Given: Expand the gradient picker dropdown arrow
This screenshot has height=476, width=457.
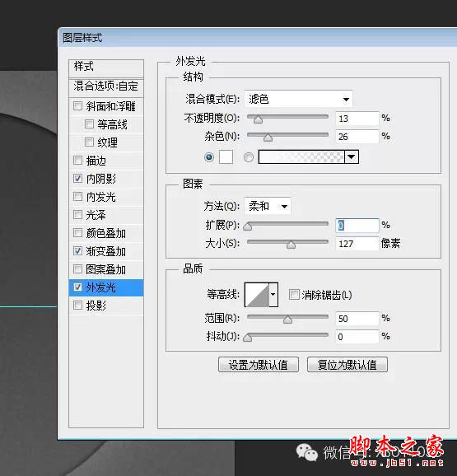Looking at the screenshot, I should [352, 157].
